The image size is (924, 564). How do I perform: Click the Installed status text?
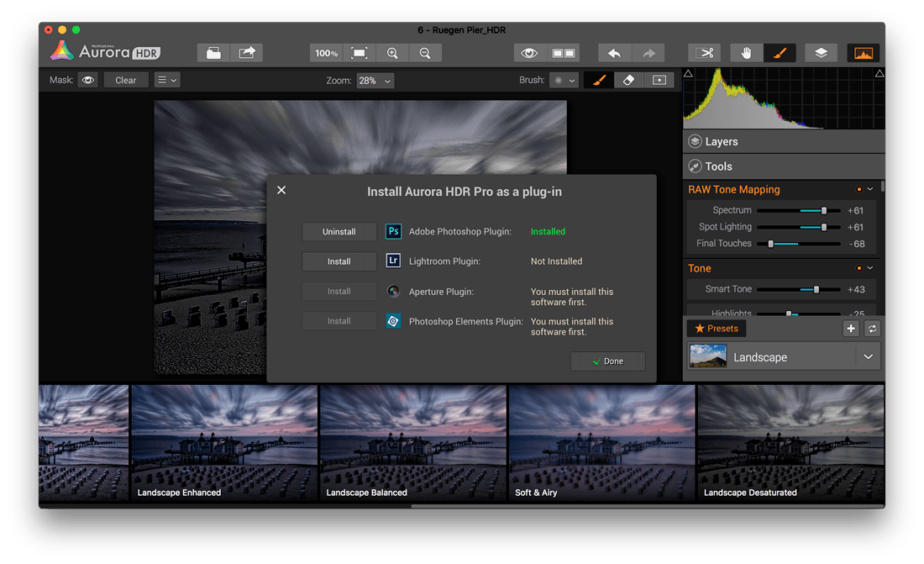click(x=548, y=232)
